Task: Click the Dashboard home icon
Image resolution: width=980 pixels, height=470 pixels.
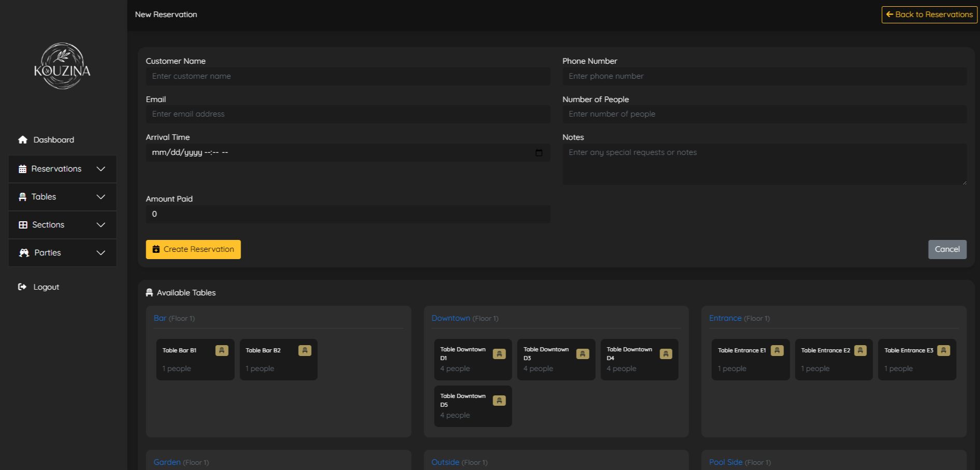Action: coord(23,140)
